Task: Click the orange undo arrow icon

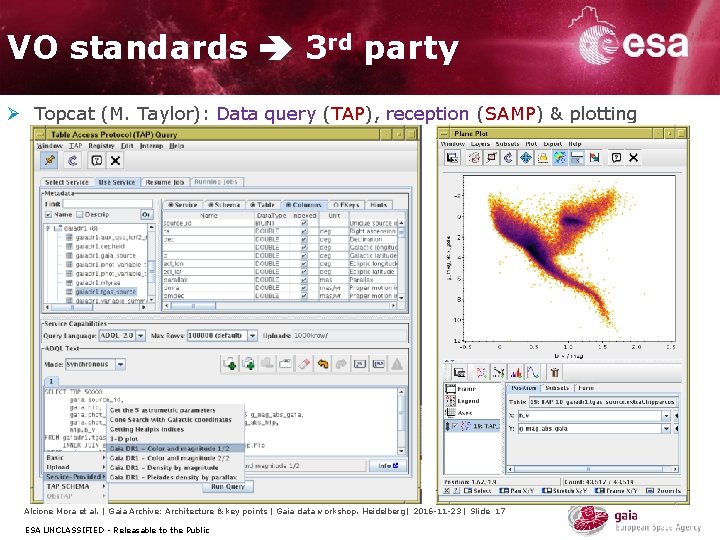Action: tap(323, 364)
